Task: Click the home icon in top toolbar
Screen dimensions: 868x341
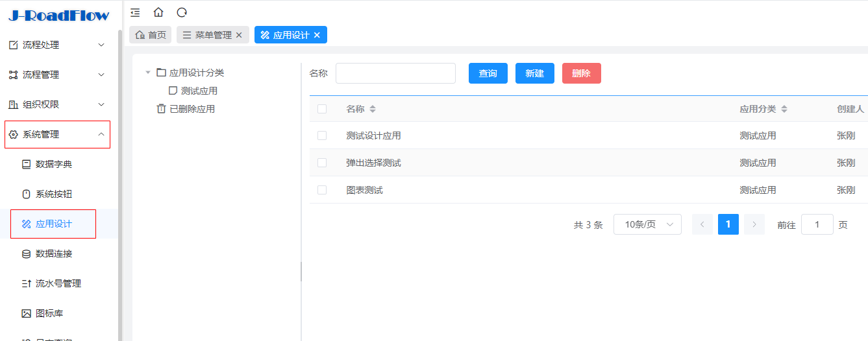Action: tap(158, 12)
